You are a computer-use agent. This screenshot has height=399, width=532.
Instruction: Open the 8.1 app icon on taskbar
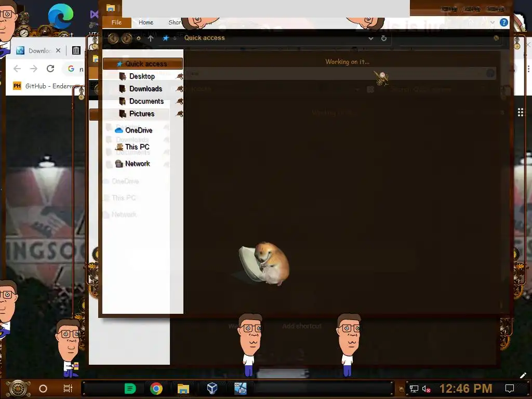(x=241, y=389)
